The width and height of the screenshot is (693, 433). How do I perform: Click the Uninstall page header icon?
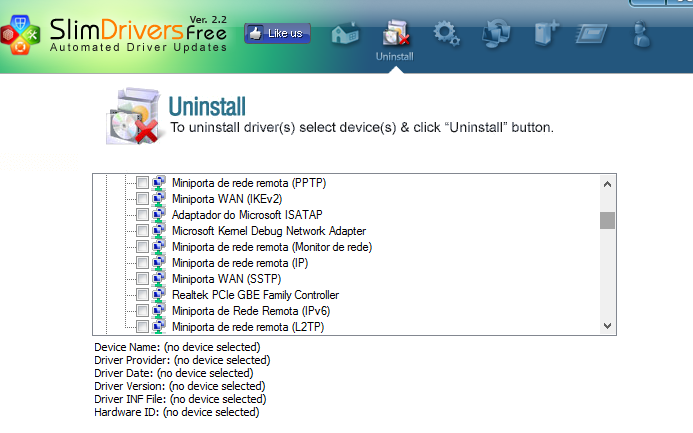133,116
